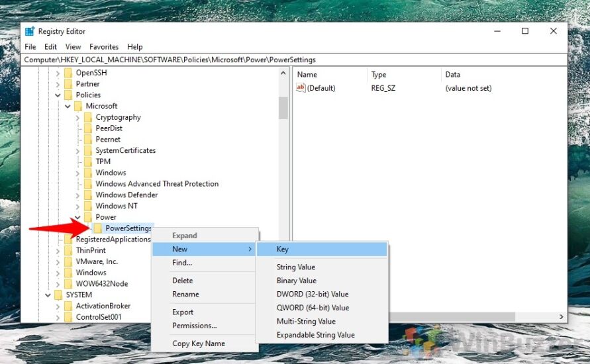Click the Microsoft folder icon
590x364 pixels.
coord(78,106)
